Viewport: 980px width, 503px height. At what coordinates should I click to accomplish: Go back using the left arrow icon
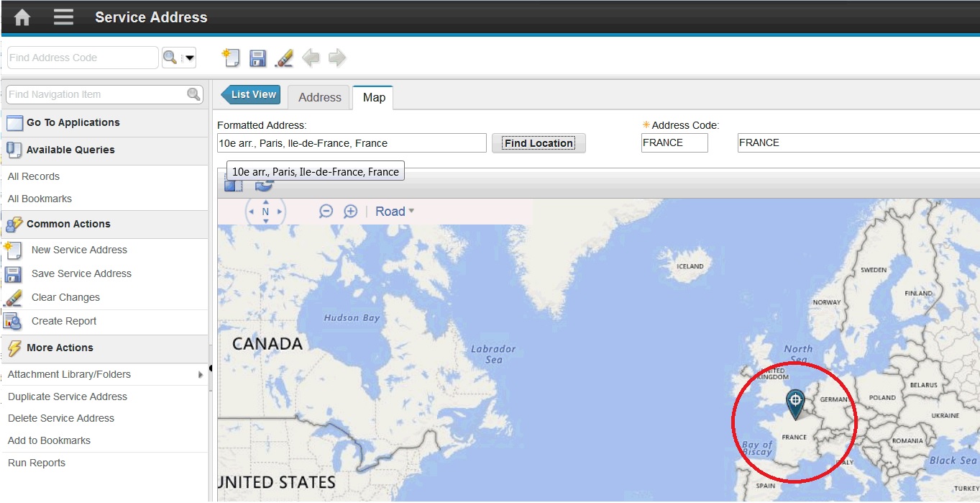(x=311, y=58)
